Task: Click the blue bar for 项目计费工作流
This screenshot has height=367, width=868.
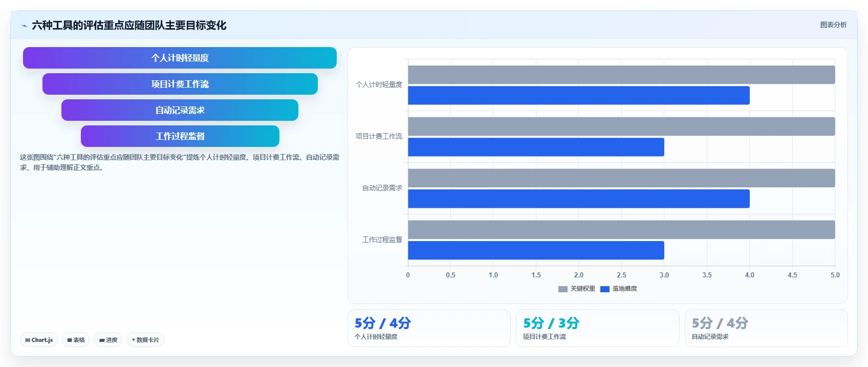Action: [x=536, y=147]
